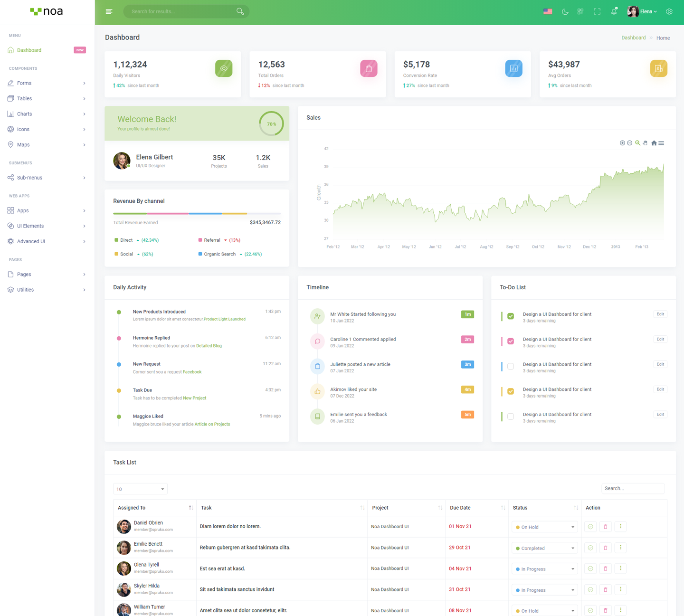The image size is (684, 616).
Task: Open more options for Daniel Obrien row
Action: [620, 526]
